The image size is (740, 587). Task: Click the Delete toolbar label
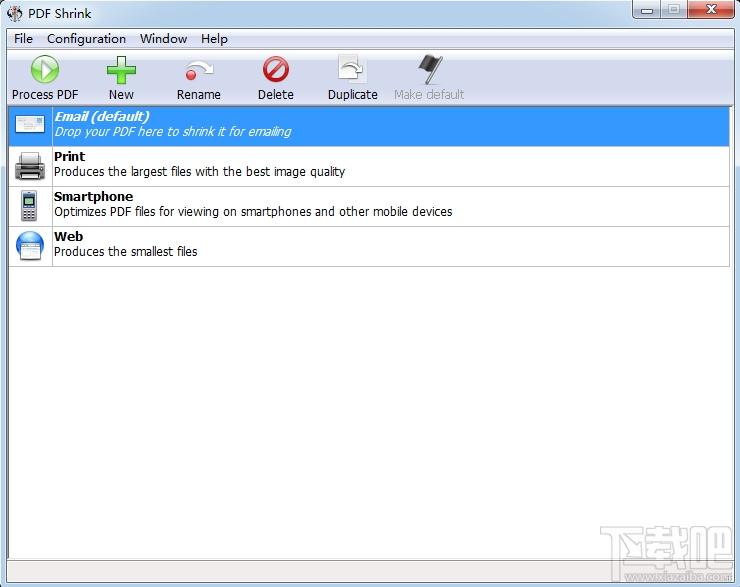click(x=276, y=95)
